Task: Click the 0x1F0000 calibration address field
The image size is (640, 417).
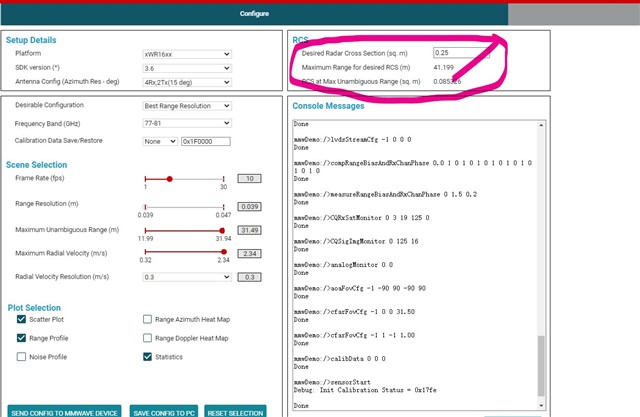Action: point(206,141)
